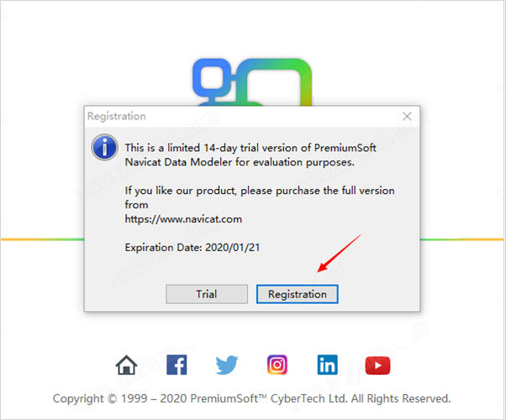Visit the Facebook page icon
Viewport: 506px width, 420px height.
177,365
